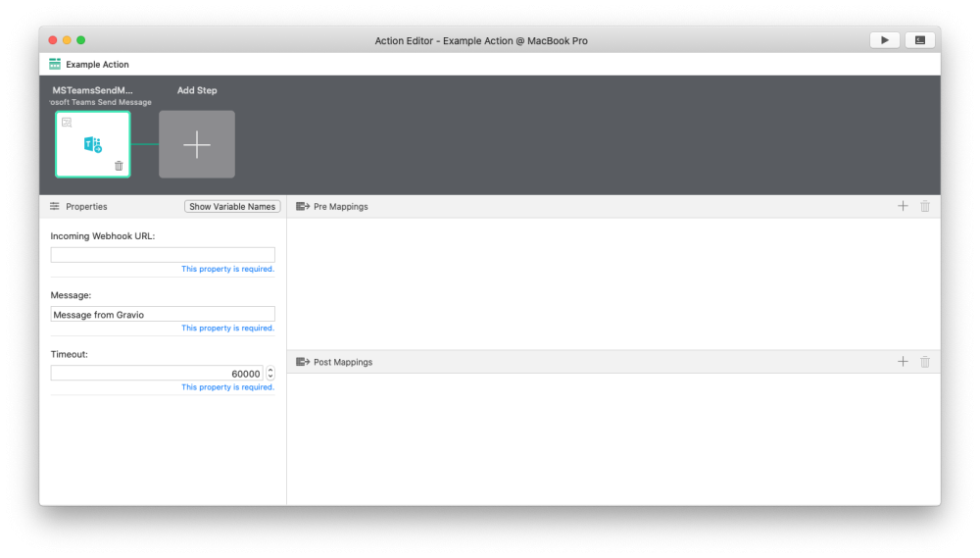
Task: Click the Properties header label
Action: click(86, 207)
